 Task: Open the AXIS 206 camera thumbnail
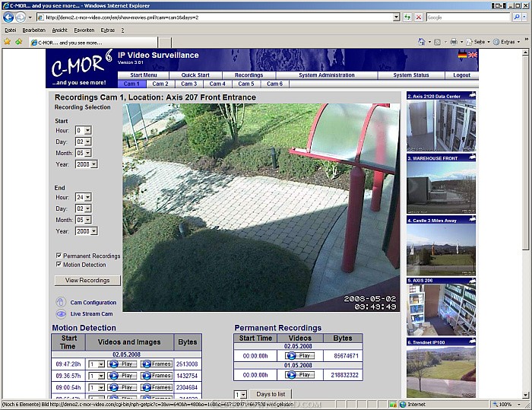pyautogui.click(x=441, y=310)
